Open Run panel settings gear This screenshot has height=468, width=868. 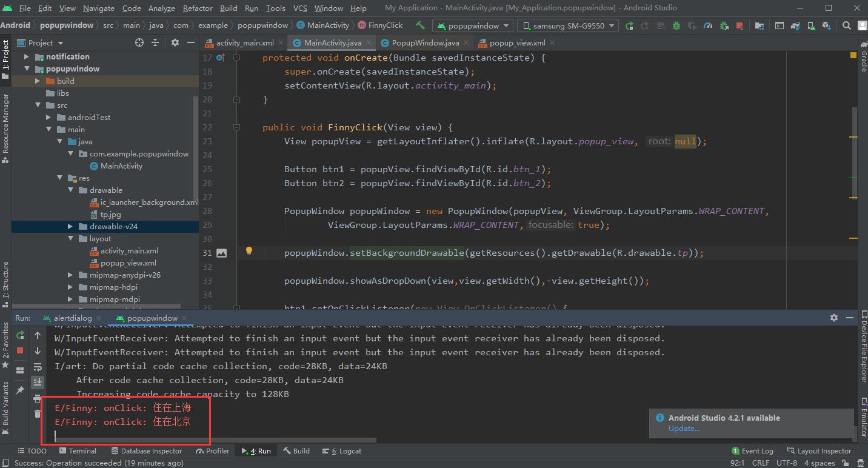[x=834, y=318]
